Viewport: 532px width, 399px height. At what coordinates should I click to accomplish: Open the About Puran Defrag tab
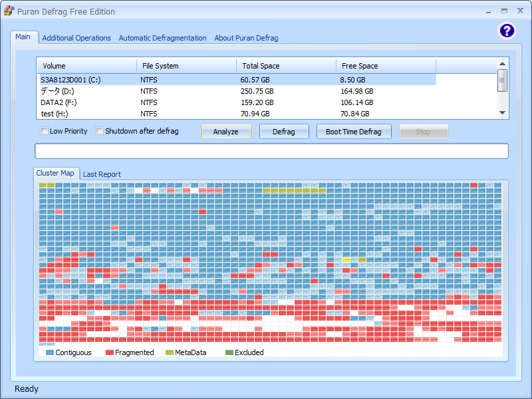pos(246,38)
